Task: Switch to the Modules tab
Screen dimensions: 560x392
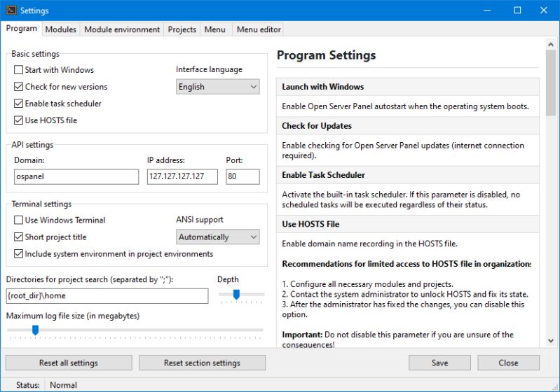Action: tap(61, 29)
